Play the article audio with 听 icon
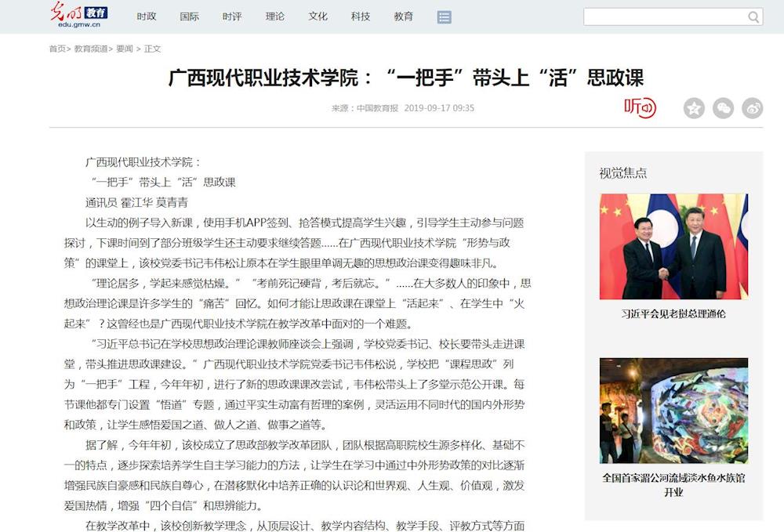The width and height of the screenshot is (784, 532). (x=640, y=107)
